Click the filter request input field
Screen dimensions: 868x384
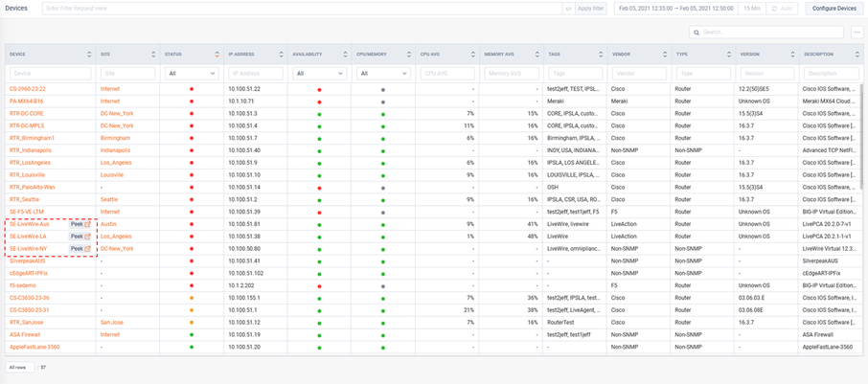tap(302, 9)
